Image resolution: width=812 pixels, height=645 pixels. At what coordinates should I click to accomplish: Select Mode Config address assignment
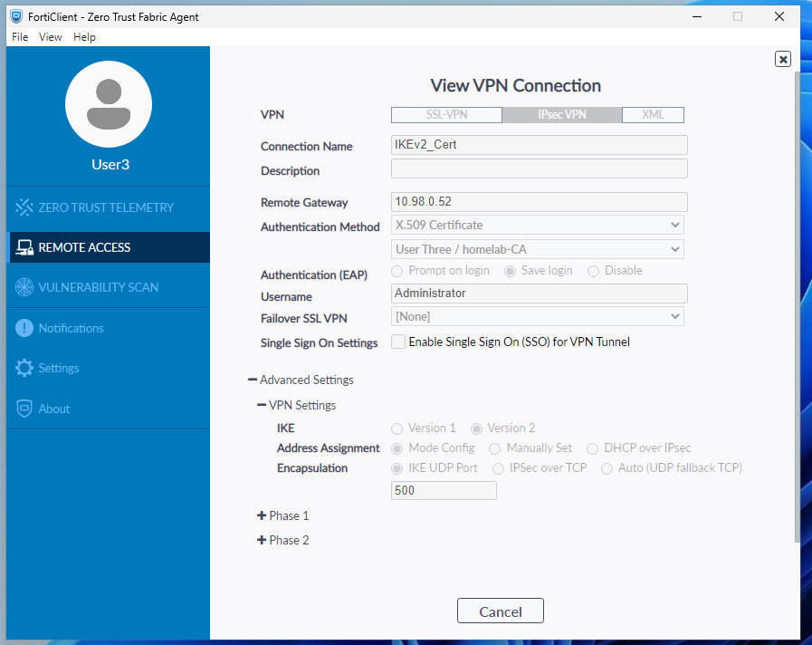[396, 448]
